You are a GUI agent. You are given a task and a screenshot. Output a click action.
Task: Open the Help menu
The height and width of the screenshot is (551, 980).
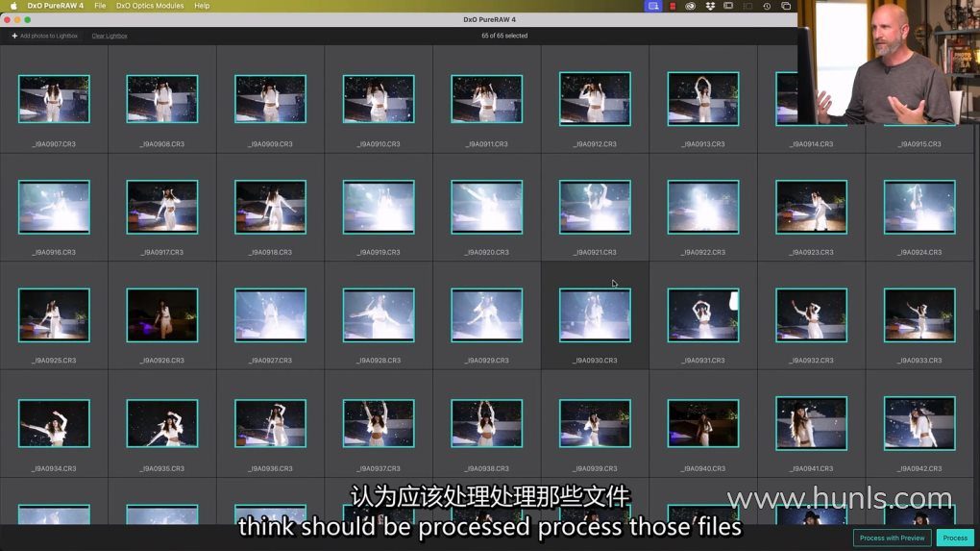(x=202, y=6)
